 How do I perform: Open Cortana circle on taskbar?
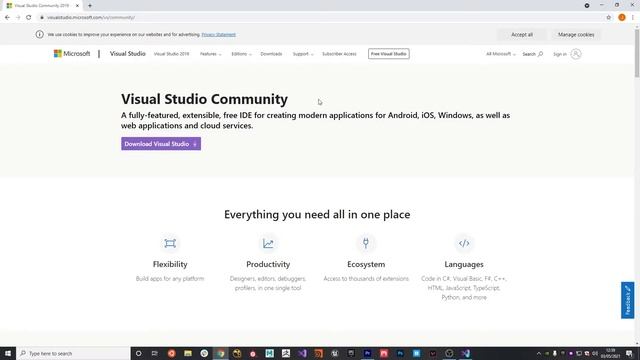(138, 353)
